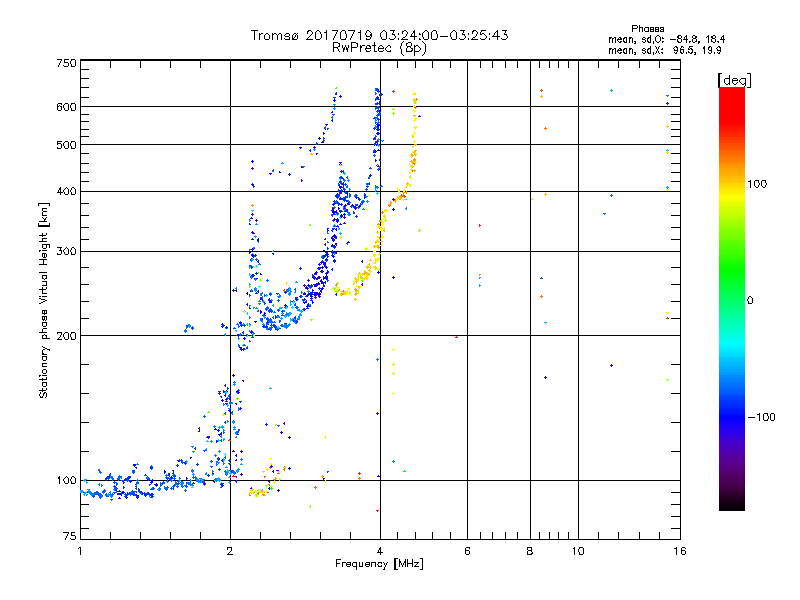The width and height of the screenshot is (800, 600).
Task: Click the x-axis label '4'
Action: click(380, 551)
